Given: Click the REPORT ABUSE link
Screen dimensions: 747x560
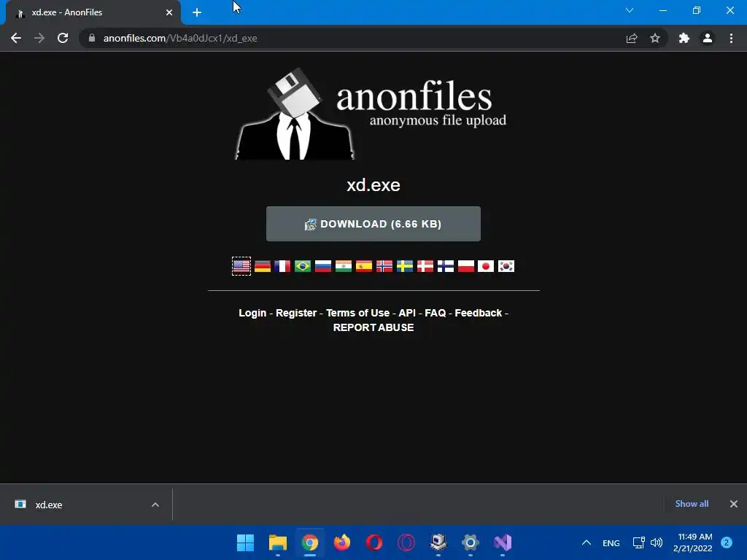Looking at the screenshot, I should point(373,327).
